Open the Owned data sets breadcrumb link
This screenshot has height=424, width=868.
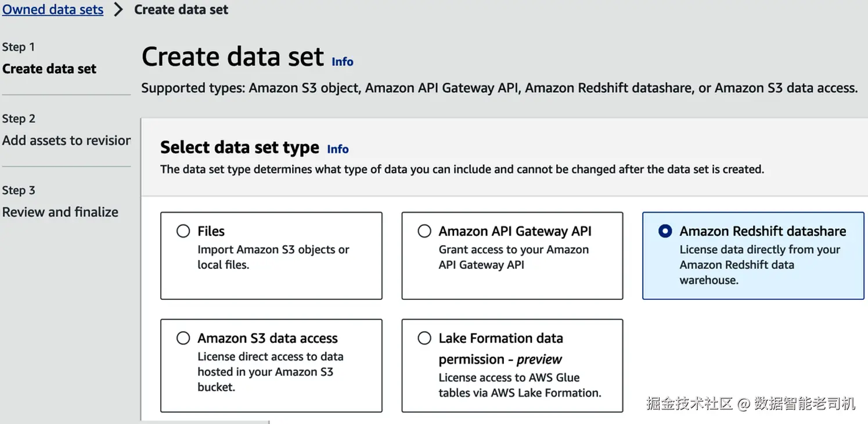coord(53,10)
